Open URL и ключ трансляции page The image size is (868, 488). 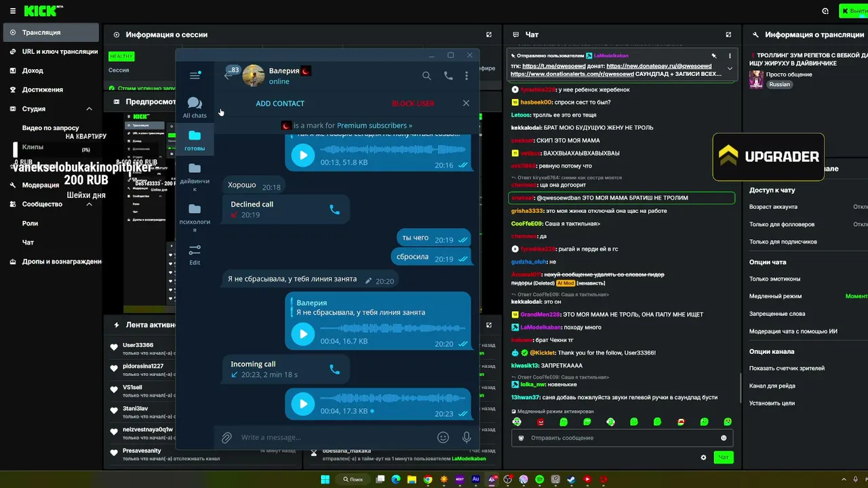52,52
